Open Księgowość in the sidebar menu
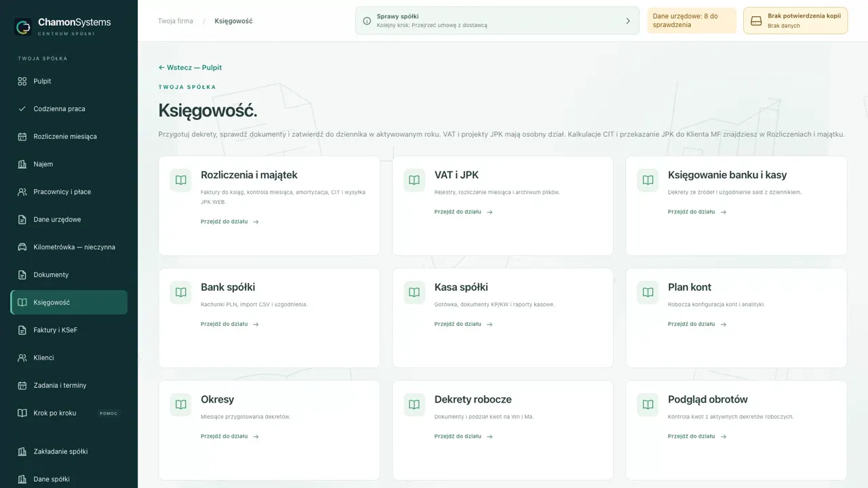Viewport: 868px width, 488px height. point(69,302)
